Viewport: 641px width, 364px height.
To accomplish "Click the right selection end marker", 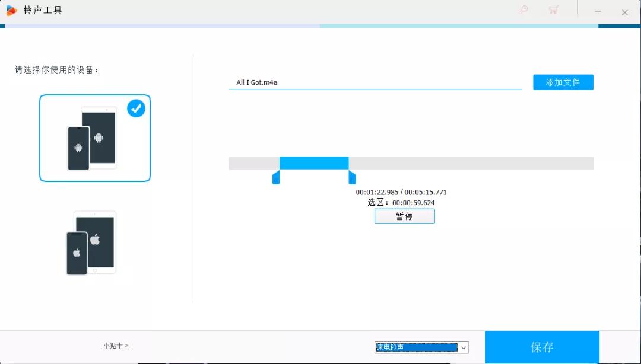I will tap(352, 178).
